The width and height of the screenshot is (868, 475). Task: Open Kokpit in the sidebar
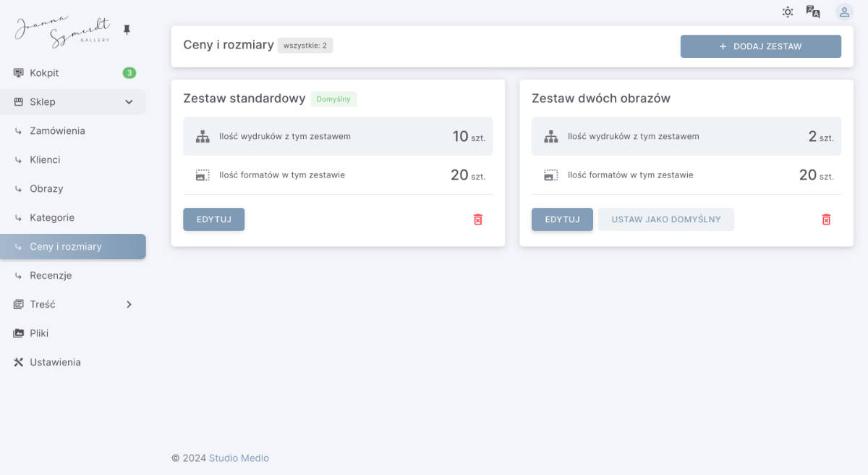73,73
